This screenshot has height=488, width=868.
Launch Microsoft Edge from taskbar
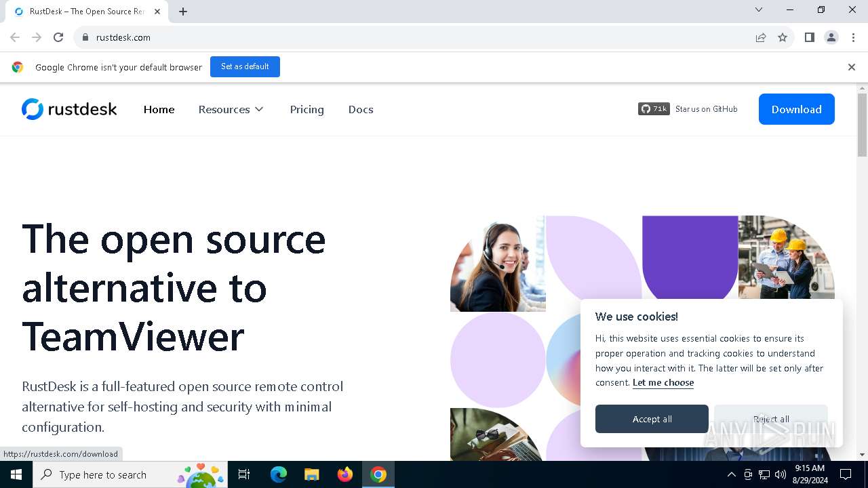[x=279, y=474]
